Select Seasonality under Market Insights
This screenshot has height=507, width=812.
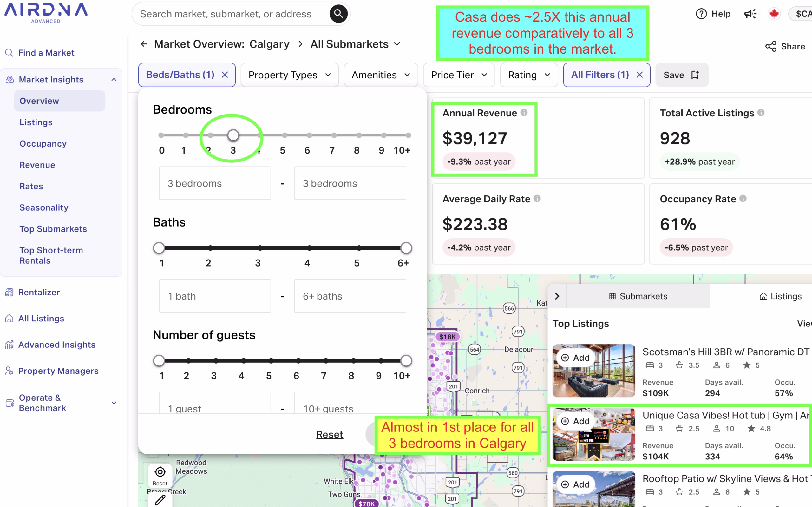click(x=44, y=207)
